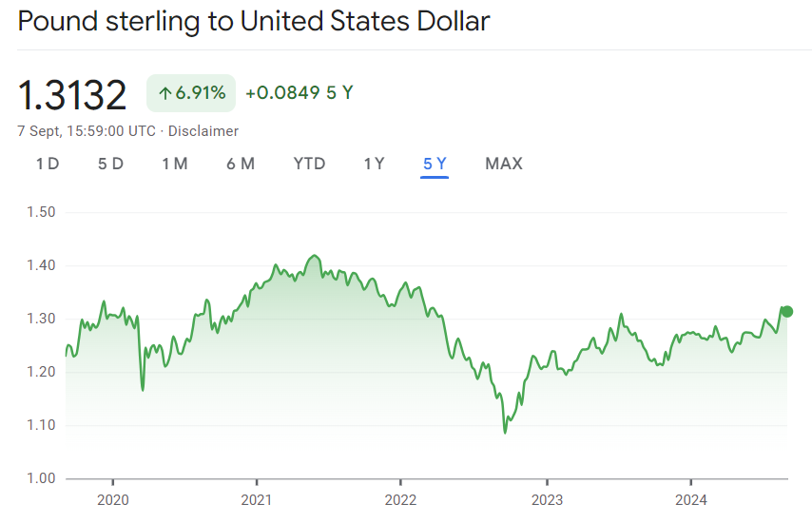Open the 1 M chart range

pyautogui.click(x=174, y=164)
